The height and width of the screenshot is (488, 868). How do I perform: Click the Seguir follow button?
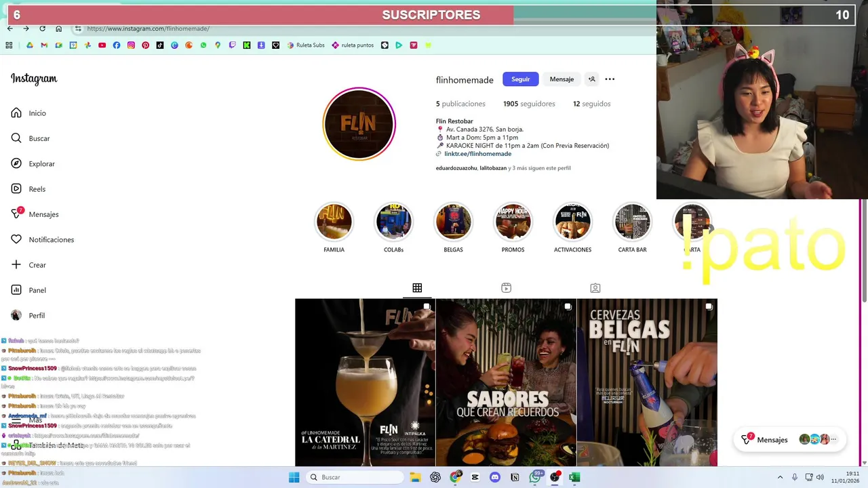click(521, 79)
